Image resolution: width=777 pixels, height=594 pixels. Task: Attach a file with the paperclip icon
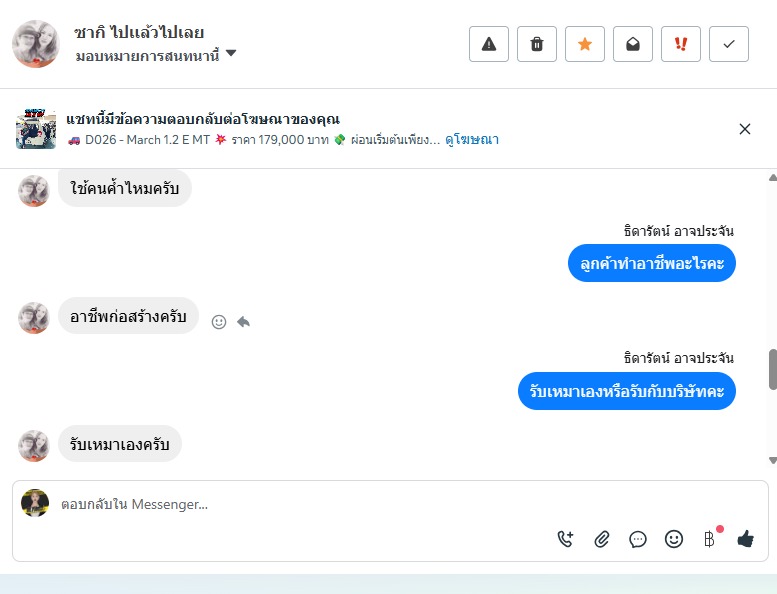[602, 539]
